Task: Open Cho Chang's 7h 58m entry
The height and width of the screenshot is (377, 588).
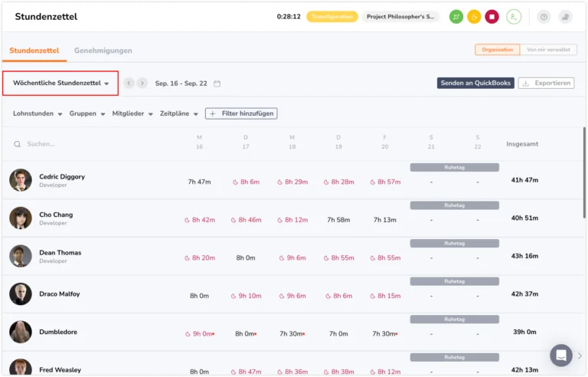Action: (338, 220)
